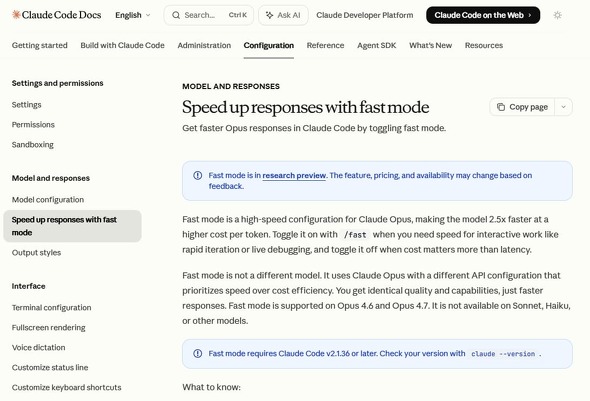Switch to the Reference tab
The height and width of the screenshot is (401, 590).
pyautogui.click(x=325, y=45)
